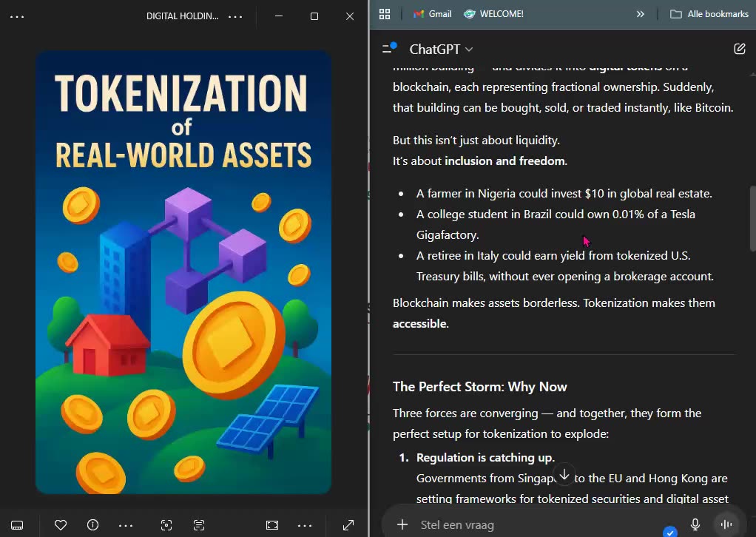The image size is (756, 537).
Task: Click 'perfect setup for tokenization to explode:' line
Action: coord(501,434)
